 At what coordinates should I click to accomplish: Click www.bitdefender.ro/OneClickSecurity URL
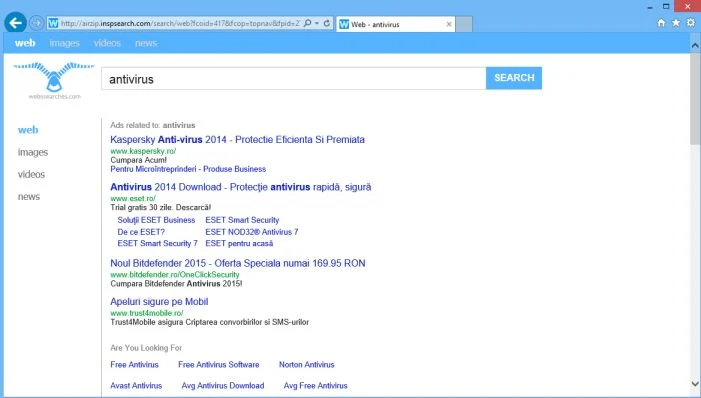coord(175,275)
